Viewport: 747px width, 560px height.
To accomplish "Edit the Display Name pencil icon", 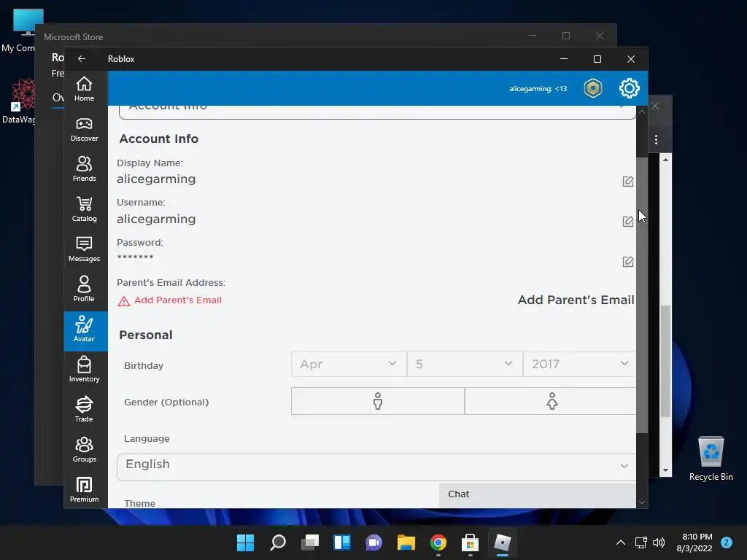I will click(628, 182).
